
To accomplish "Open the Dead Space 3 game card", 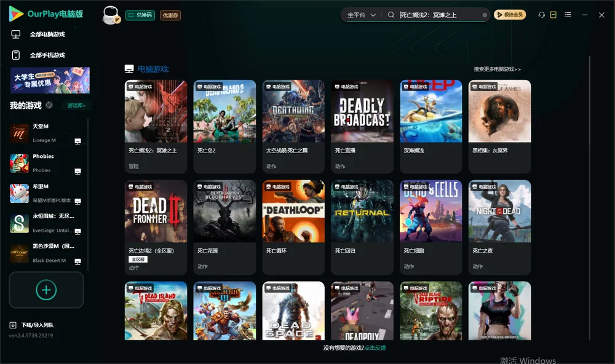I will pyautogui.click(x=293, y=311).
